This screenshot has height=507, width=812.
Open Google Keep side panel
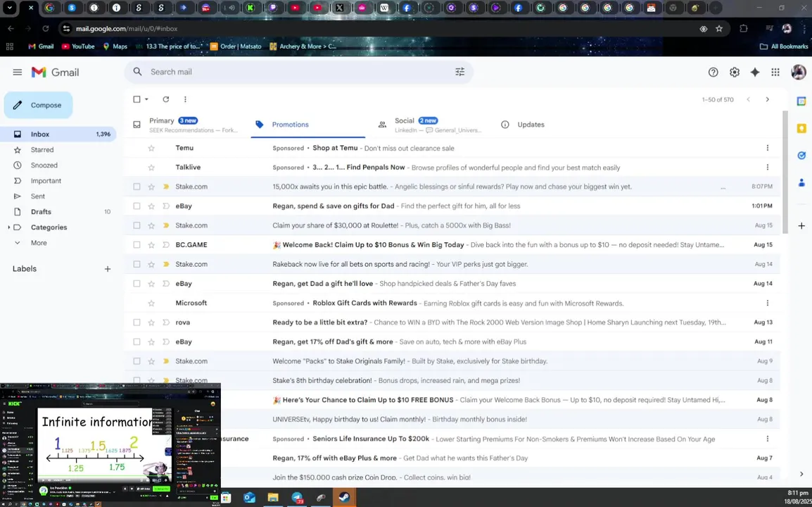(x=801, y=129)
